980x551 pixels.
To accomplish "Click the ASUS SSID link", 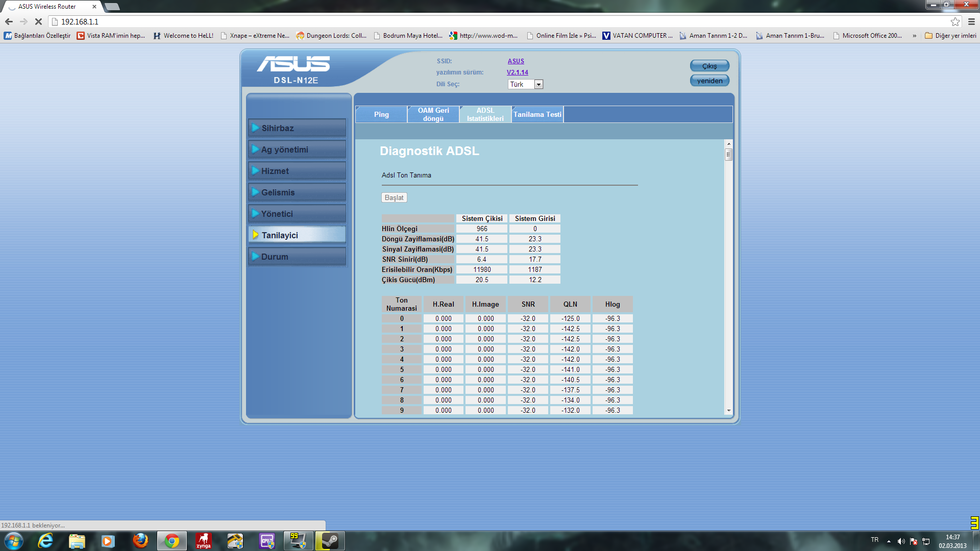I will [516, 61].
